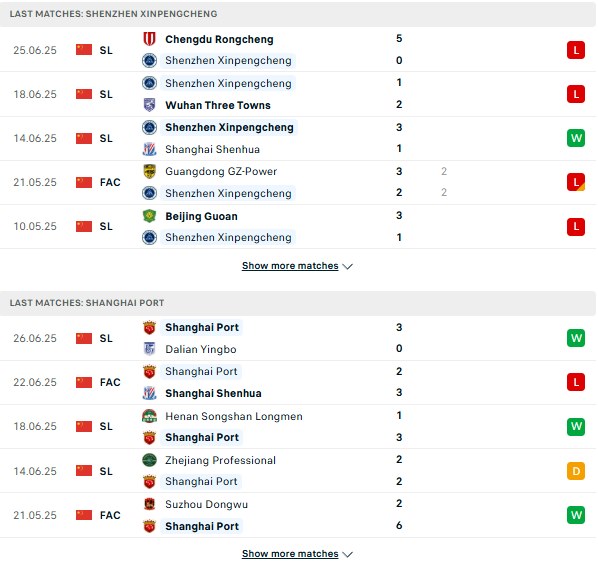
Task: Click the Dalian Yingbo club logo
Action: [150, 349]
